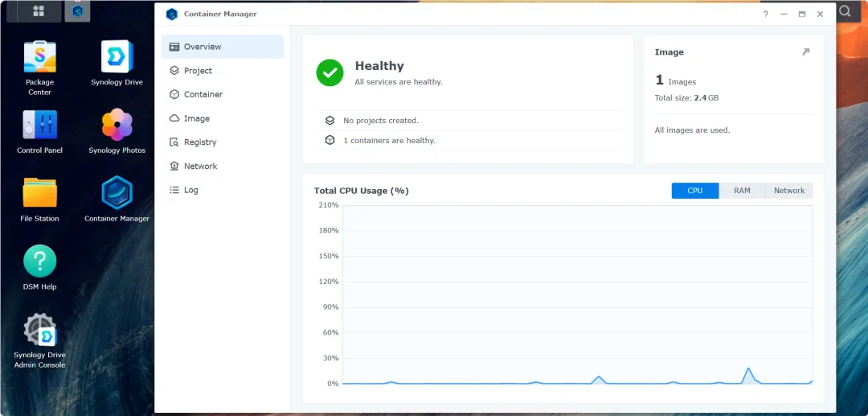Click the 'Healthy' status heading
The width and height of the screenshot is (868, 416).
click(379, 66)
